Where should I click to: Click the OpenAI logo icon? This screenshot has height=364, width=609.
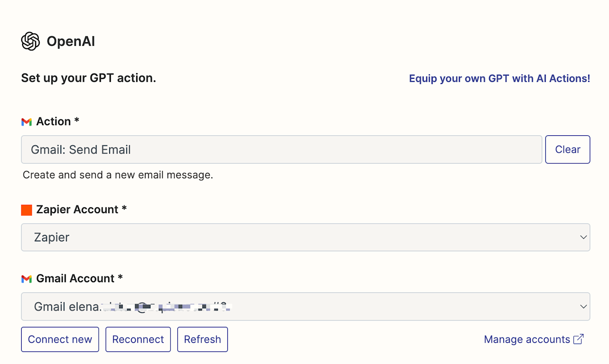[30, 41]
